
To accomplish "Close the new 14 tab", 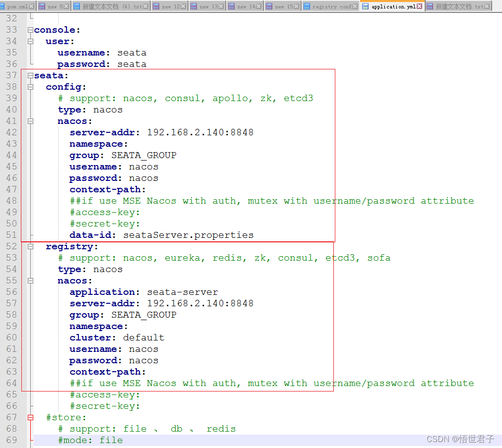I will point(258,6).
